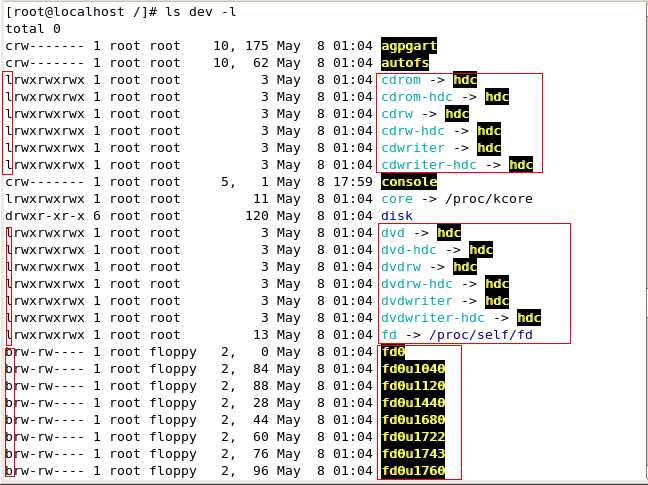Image resolution: width=648 pixels, height=485 pixels.
Task: Click the fd0 floppy device
Action: pos(393,352)
